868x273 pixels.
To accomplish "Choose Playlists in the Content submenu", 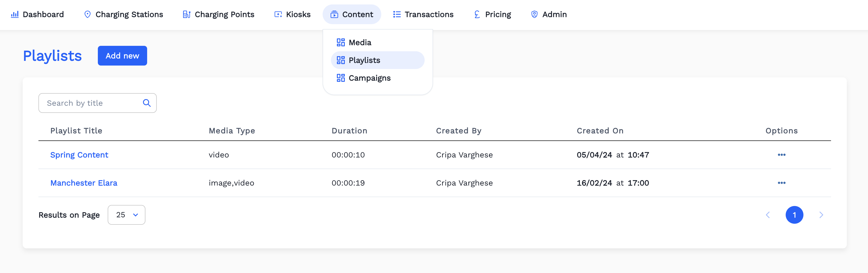I will click(364, 60).
